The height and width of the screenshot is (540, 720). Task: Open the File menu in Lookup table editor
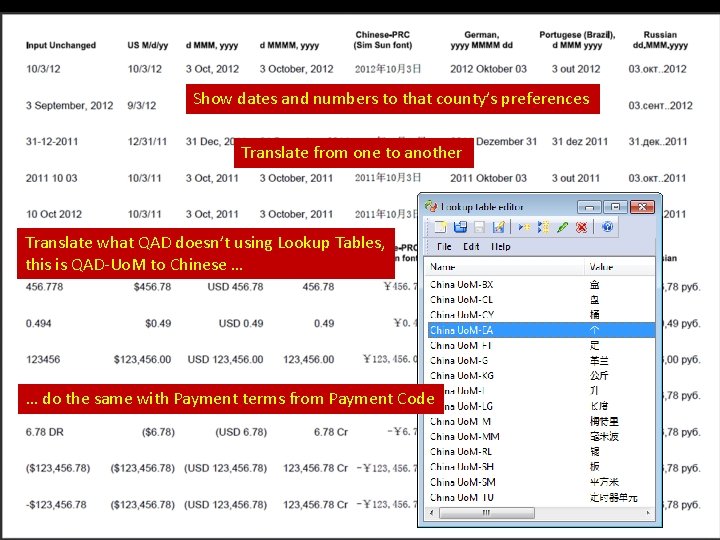tap(444, 247)
